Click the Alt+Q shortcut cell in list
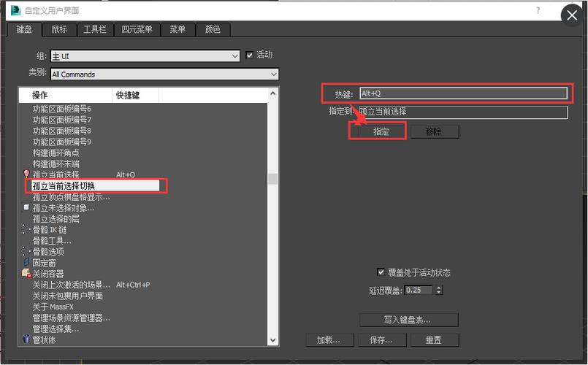 (126, 174)
